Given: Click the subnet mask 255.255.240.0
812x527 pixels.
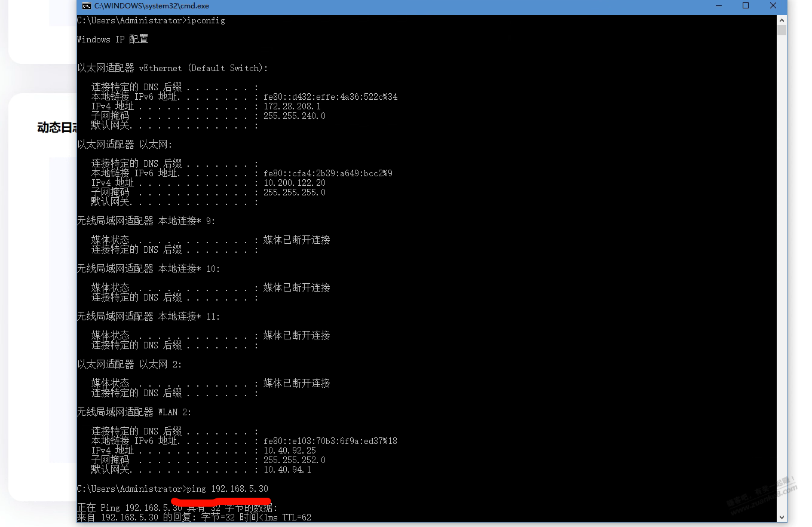Looking at the screenshot, I should click(295, 116).
